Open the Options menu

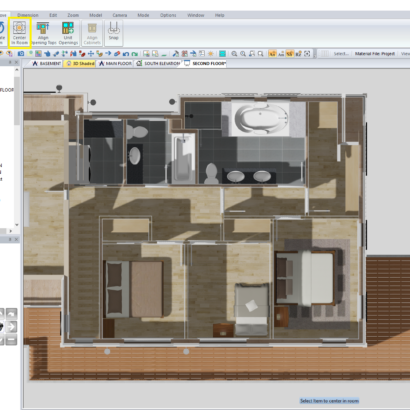[x=168, y=15]
